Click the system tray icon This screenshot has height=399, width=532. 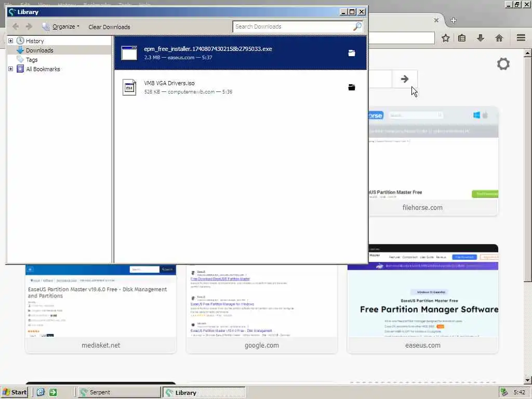coord(504,392)
